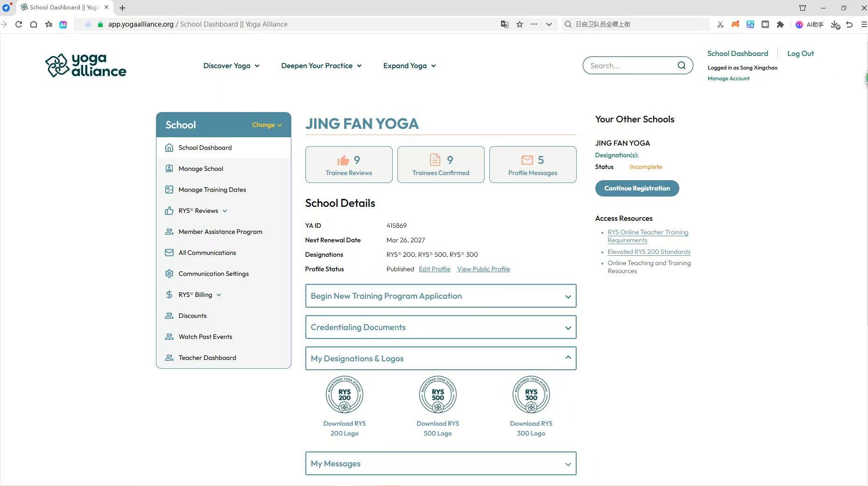The image size is (868, 486).
Task: Expand the Credentialing Documents section
Action: point(440,327)
